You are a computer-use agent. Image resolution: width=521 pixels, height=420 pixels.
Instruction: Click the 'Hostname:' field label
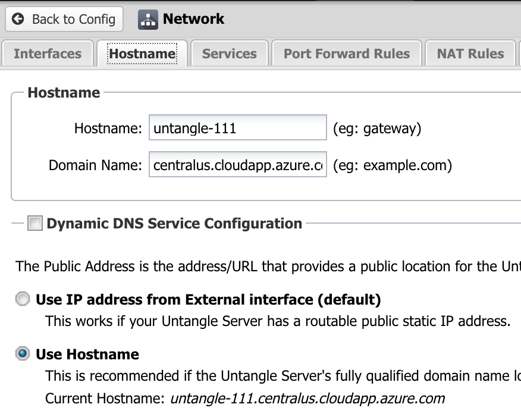click(108, 128)
